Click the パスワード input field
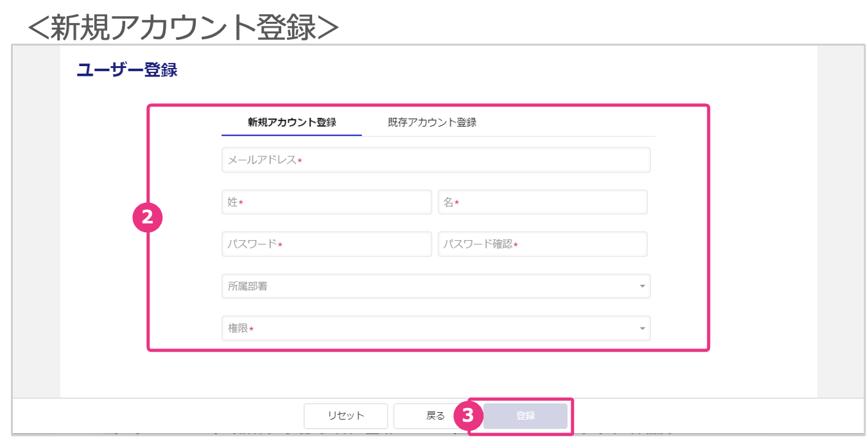 [327, 245]
